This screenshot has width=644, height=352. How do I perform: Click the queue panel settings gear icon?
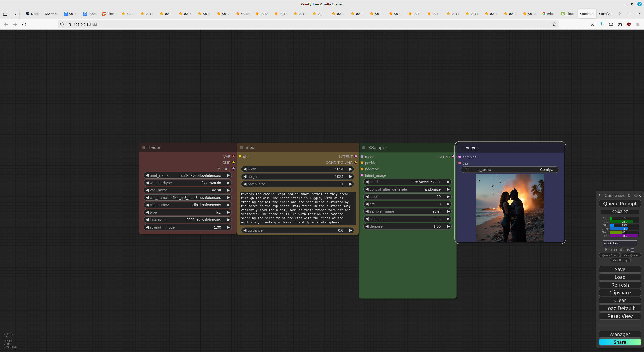pyautogui.click(x=636, y=196)
